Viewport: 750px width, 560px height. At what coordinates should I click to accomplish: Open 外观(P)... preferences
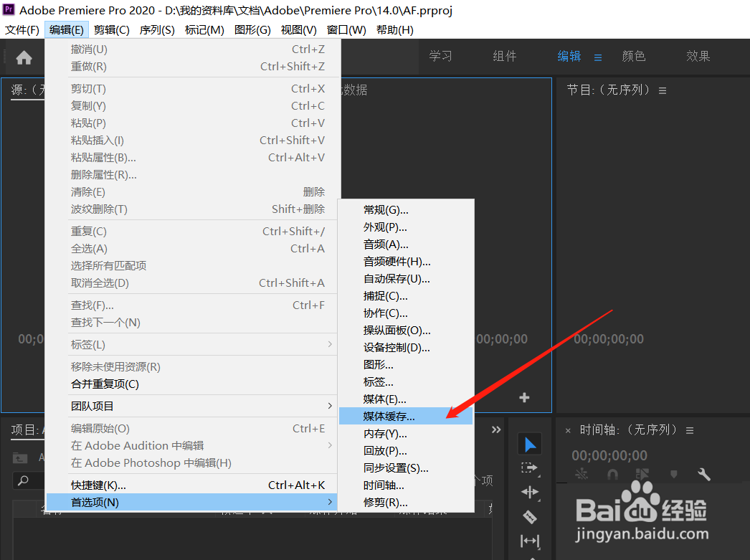click(x=406, y=227)
